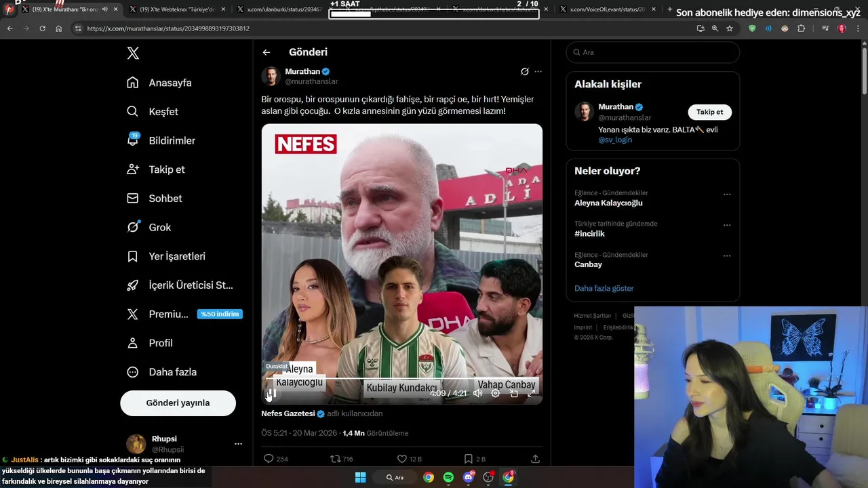
Task: Open the three-dot menu on Murathan's post
Action: [538, 72]
